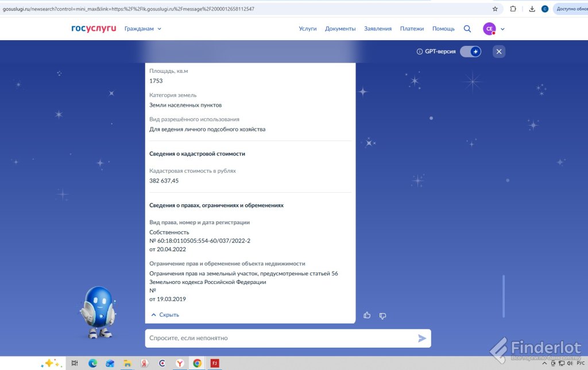588x370 pixels.
Task: Open the Услуги menu item
Action: click(x=308, y=29)
